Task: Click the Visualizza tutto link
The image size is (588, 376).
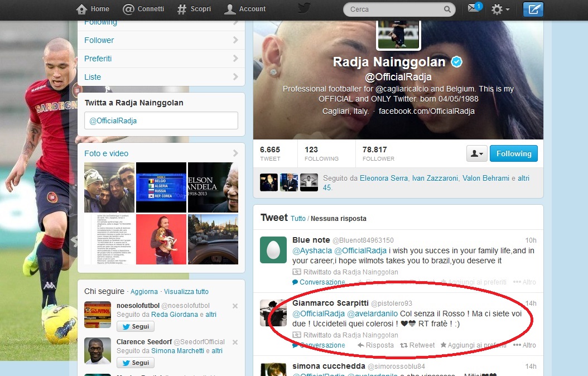Action: click(x=186, y=291)
